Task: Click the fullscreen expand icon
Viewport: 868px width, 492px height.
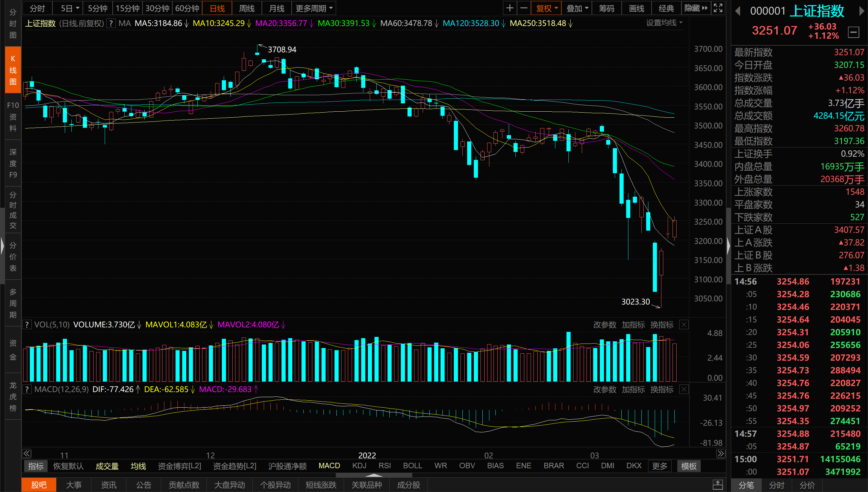Action: (718, 8)
